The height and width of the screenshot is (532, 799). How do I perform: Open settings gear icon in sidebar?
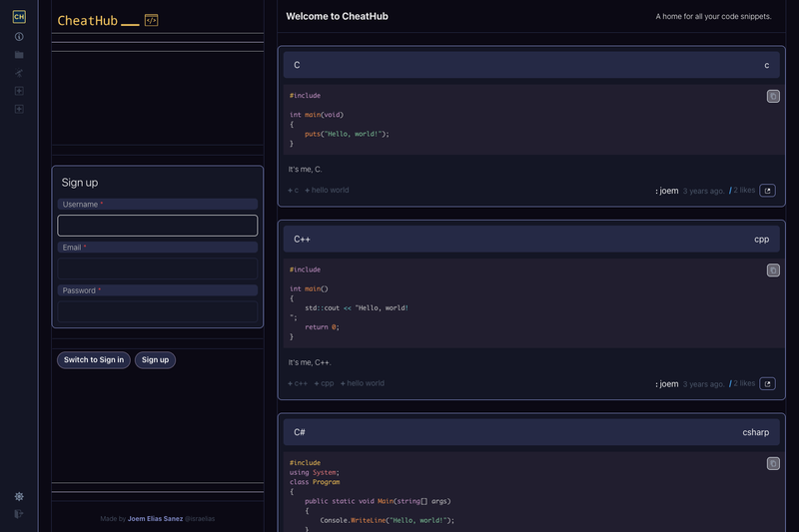(19, 496)
